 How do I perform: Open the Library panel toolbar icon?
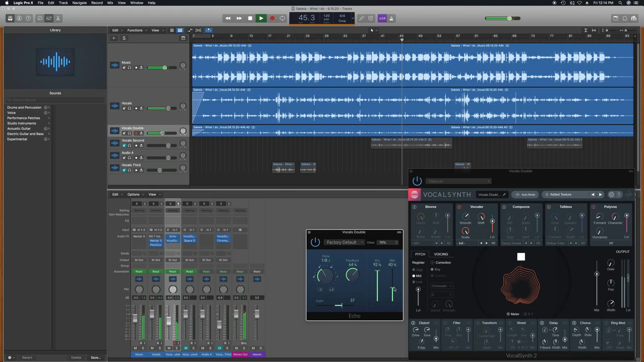[10, 18]
